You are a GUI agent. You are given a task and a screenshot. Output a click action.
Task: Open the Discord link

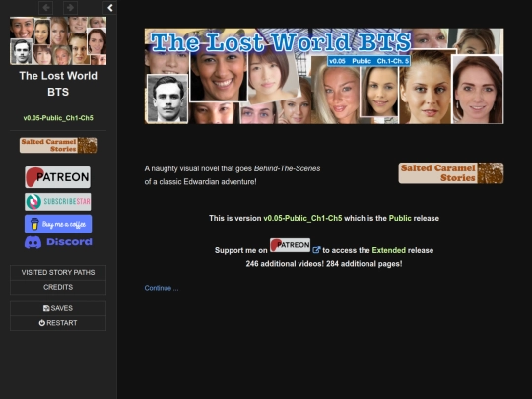[58, 242]
